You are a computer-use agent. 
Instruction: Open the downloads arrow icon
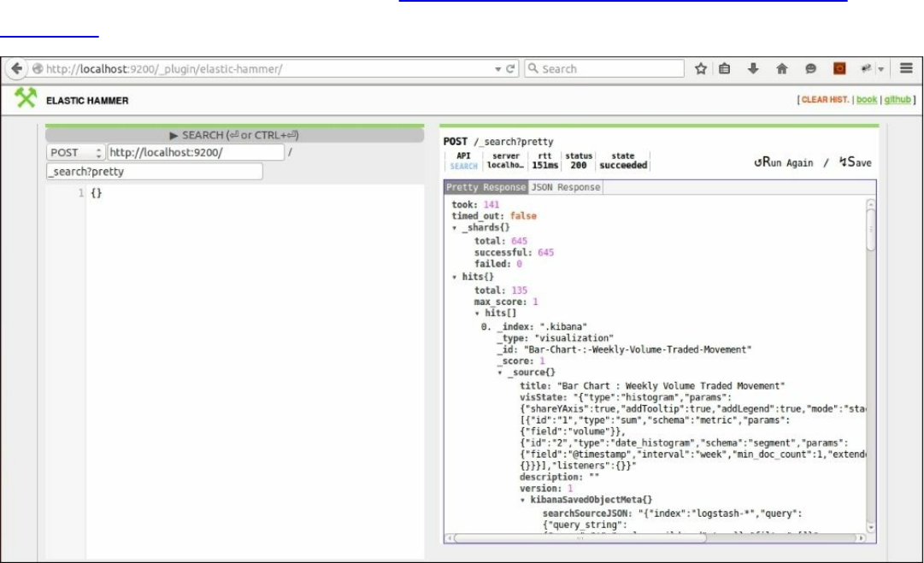click(x=753, y=69)
